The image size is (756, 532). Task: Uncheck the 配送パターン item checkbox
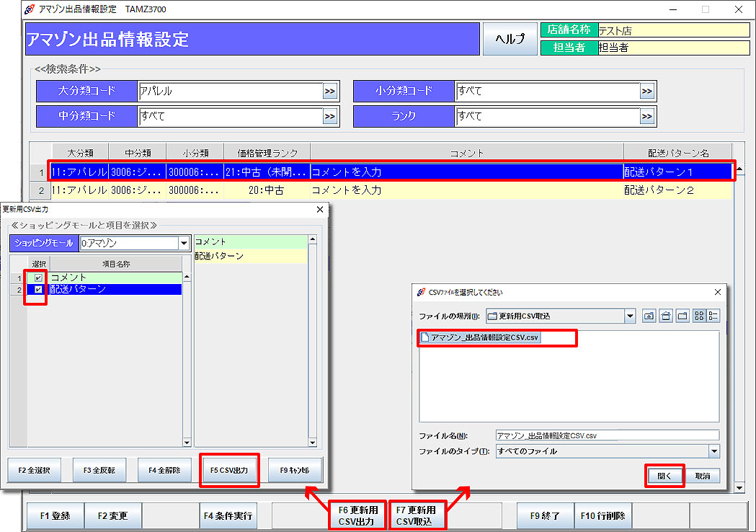click(x=38, y=289)
